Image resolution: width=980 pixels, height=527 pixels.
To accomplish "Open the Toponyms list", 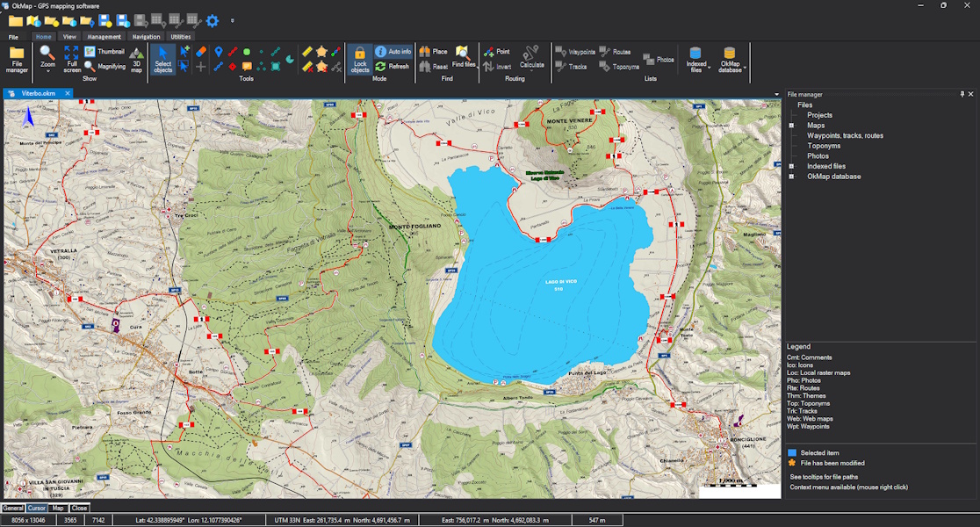I will (619, 66).
